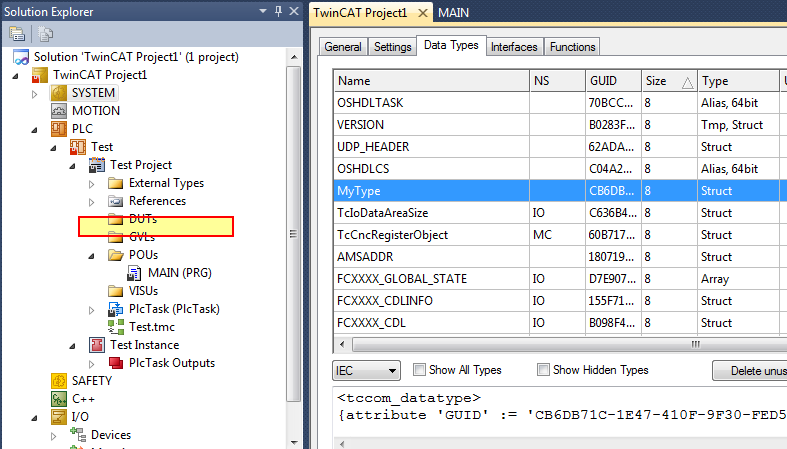Enable the Show Hidden Types checkbox
This screenshot has width=787, height=449.
543,370
